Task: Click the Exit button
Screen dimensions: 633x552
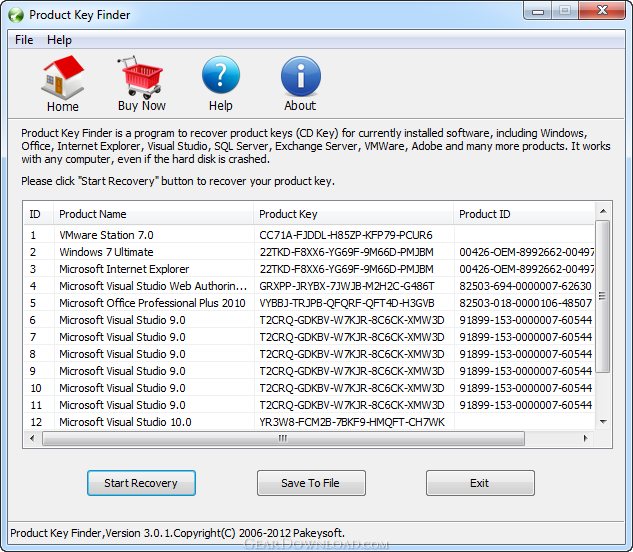Action: 480,483
